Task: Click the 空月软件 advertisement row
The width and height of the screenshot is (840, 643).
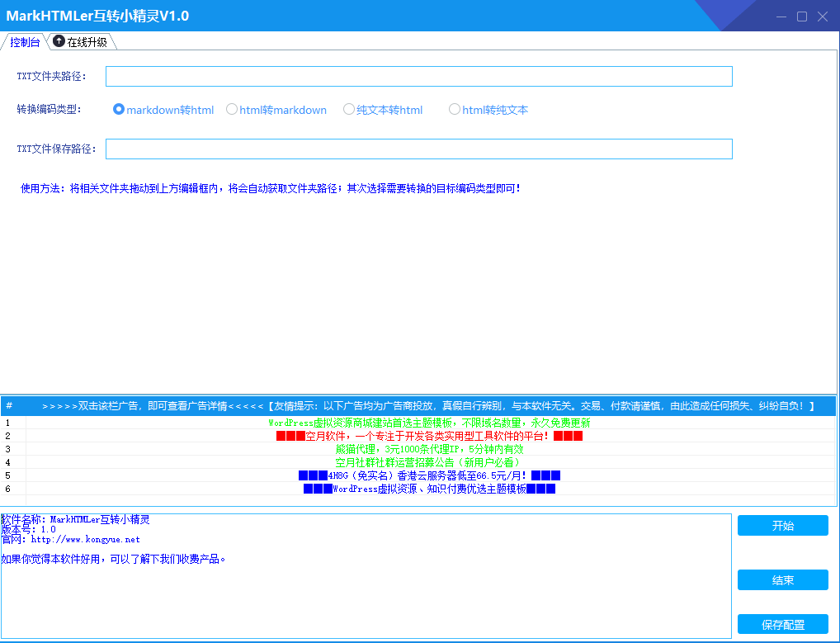Action: [x=420, y=437]
